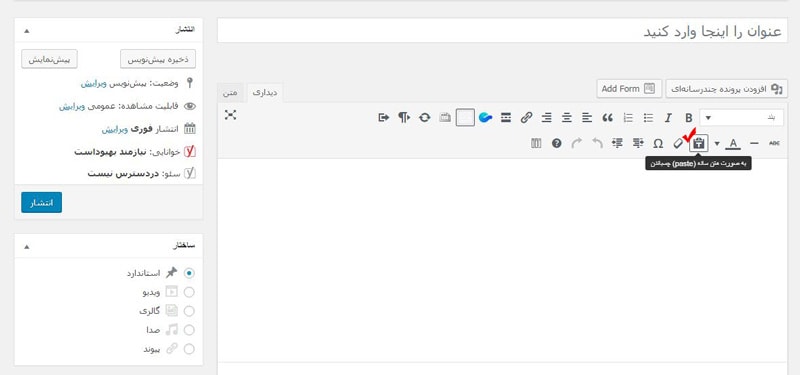800x375 pixels.
Task: Toggle Paste as plain text
Action: [699, 144]
